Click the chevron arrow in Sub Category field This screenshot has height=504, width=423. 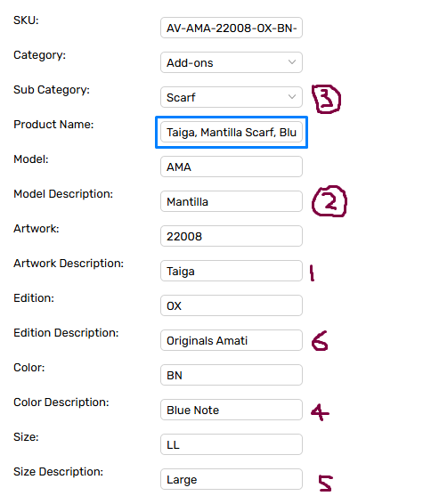coord(292,97)
